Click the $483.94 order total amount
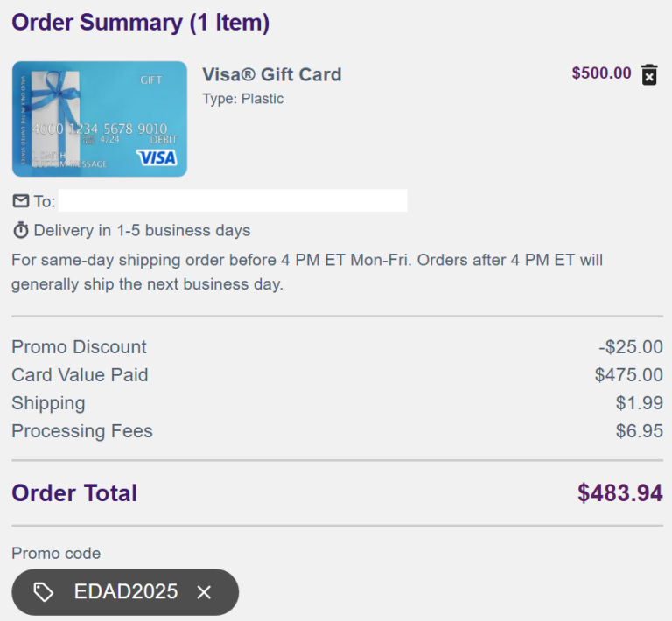The image size is (672, 621). coord(619,493)
